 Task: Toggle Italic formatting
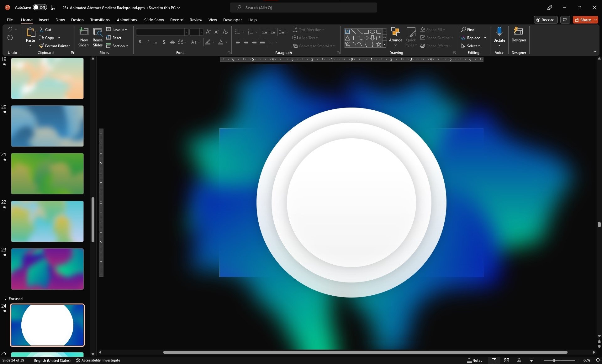[148, 42]
